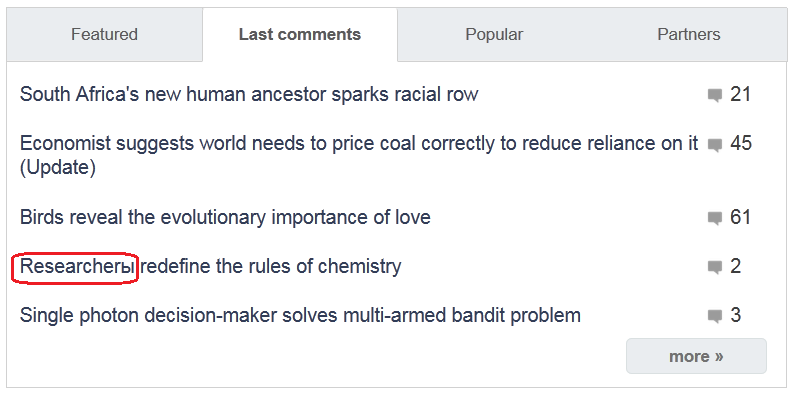This screenshot has height=395, width=793.
Task: Select the Last comments tab
Action: point(300,34)
